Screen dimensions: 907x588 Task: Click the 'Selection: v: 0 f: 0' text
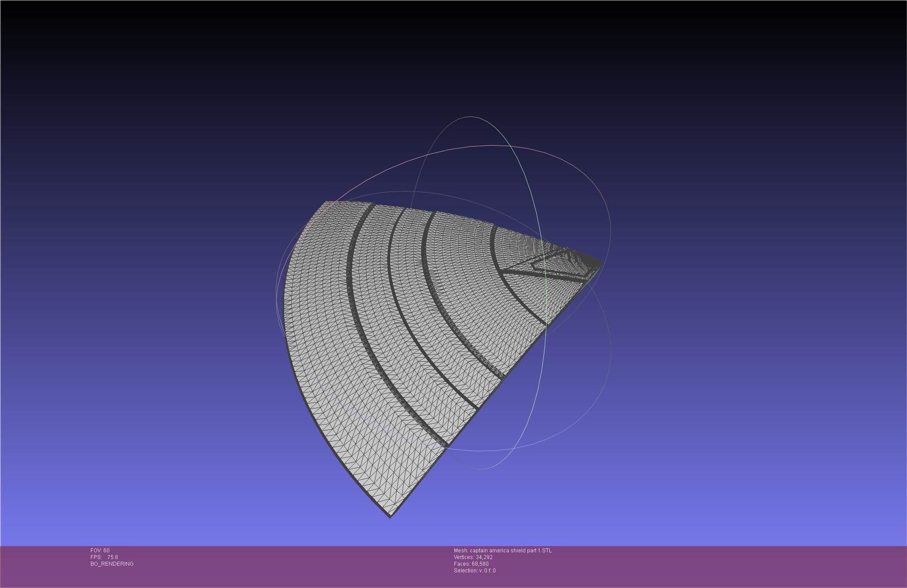coord(474,571)
